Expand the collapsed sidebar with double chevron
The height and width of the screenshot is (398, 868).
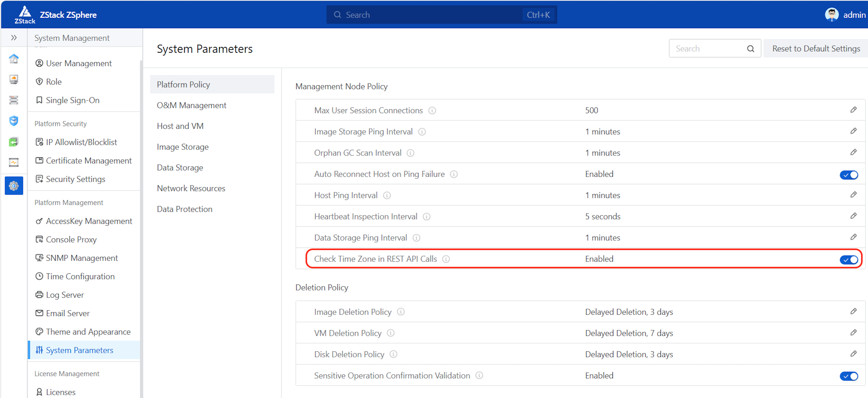(x=14, y=38)
